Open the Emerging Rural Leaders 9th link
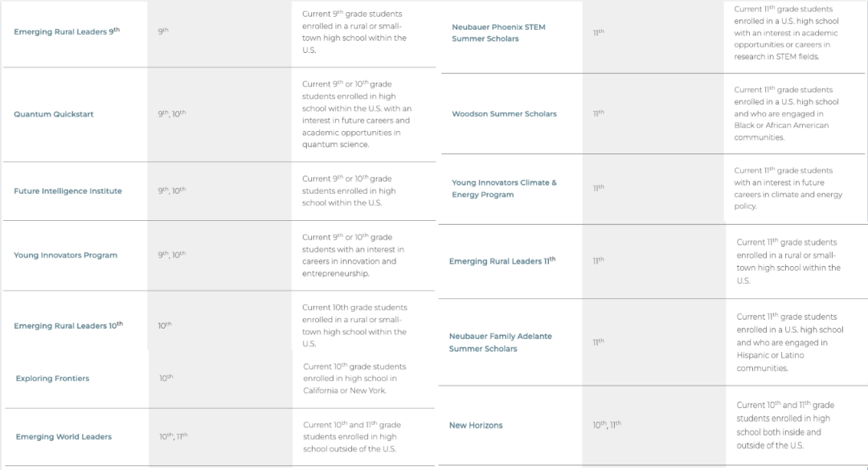The height and width of the screenshot is (470, 868). (x=66, y=31)
